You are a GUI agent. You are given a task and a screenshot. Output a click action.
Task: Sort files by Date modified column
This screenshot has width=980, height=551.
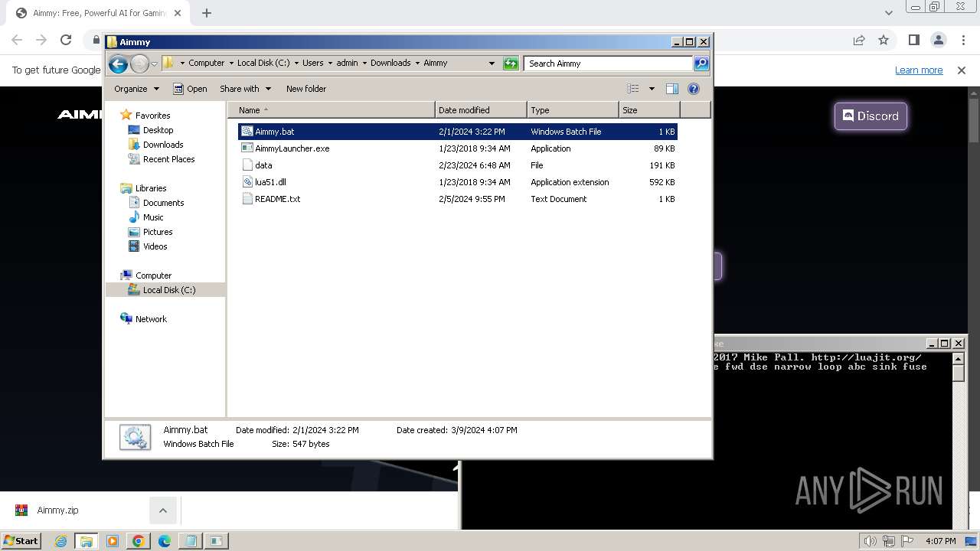point(481,110)
